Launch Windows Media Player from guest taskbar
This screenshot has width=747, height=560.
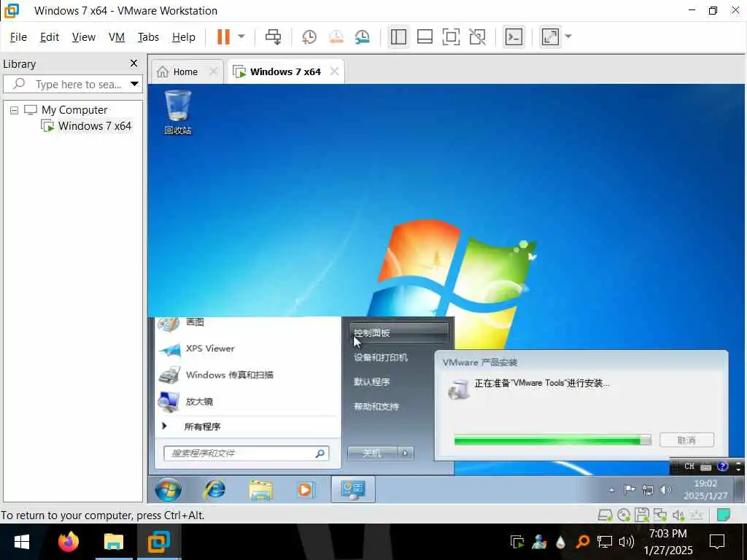(x=305, y=490)
